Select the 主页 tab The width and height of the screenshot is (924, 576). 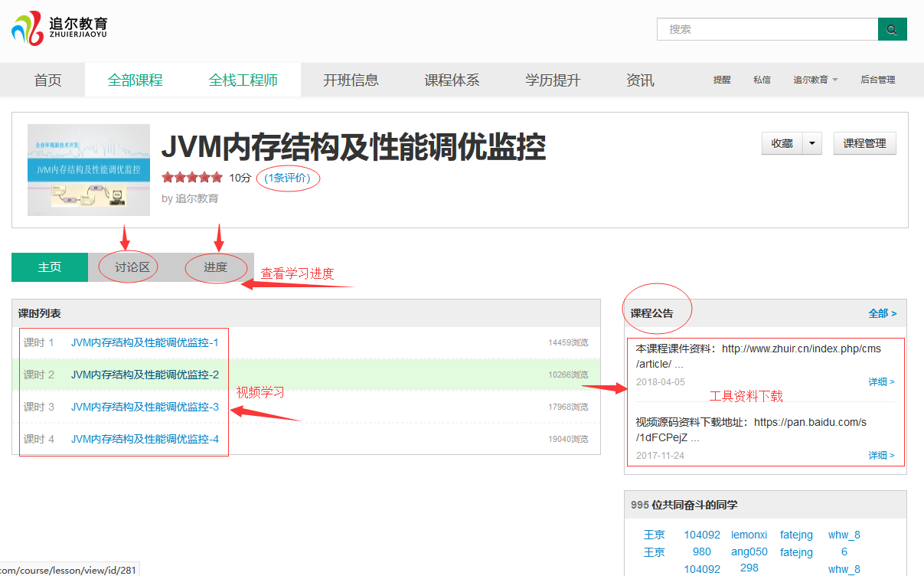tap(50, 267)
